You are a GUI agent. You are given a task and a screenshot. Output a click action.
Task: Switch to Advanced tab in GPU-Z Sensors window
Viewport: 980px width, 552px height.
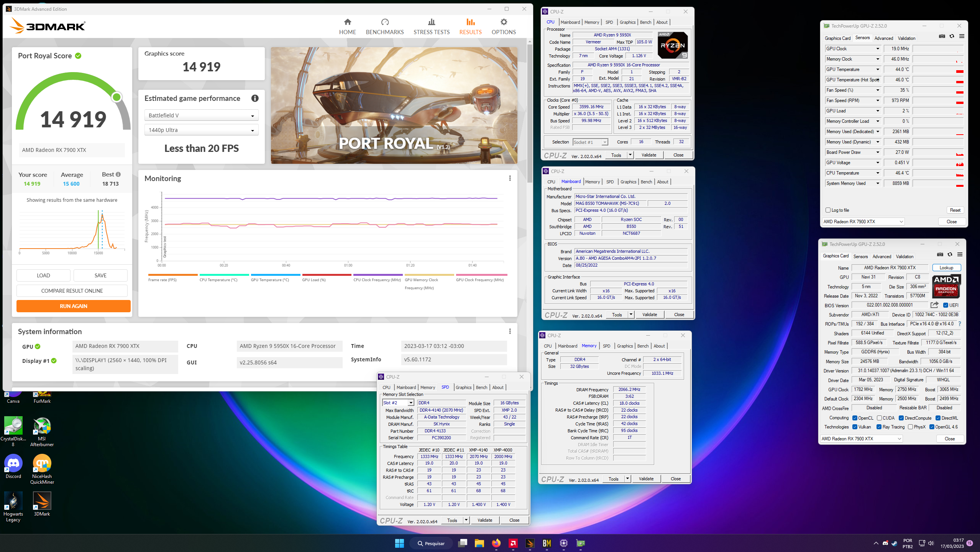pyautogui.click(x=883, y=38)
